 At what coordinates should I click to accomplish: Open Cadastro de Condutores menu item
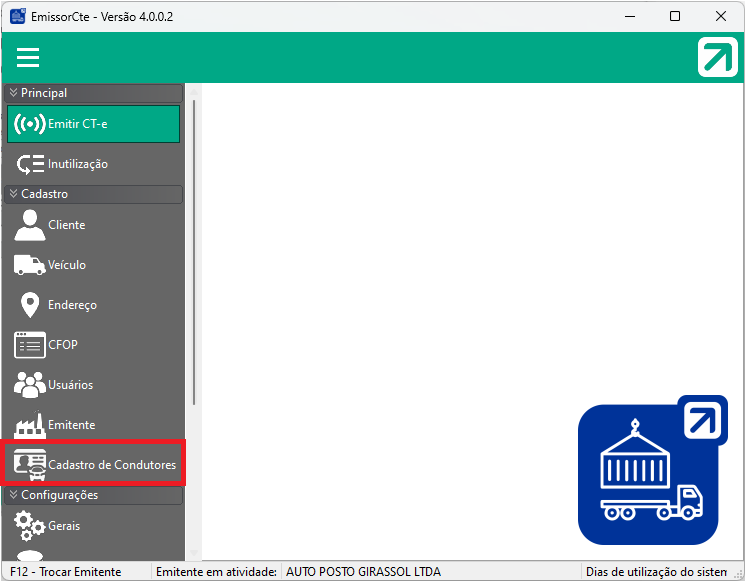(111, 465)
